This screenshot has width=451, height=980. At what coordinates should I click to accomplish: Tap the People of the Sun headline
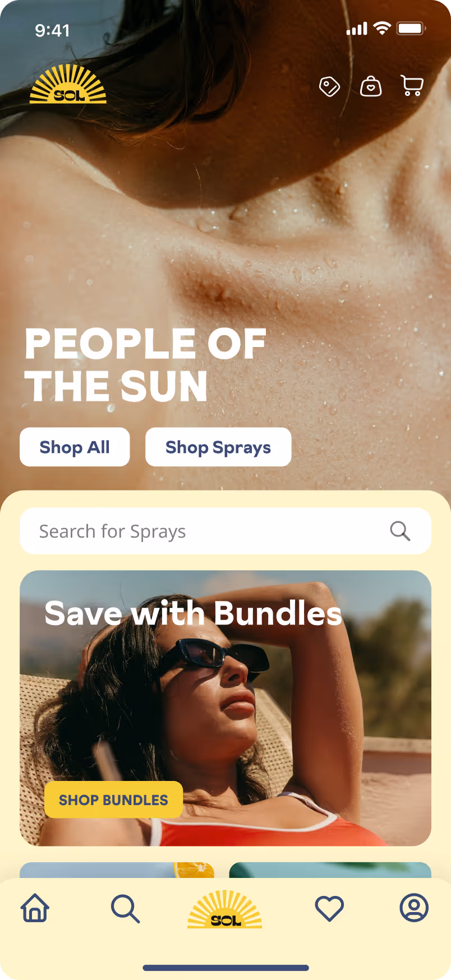tap(145, 365)
